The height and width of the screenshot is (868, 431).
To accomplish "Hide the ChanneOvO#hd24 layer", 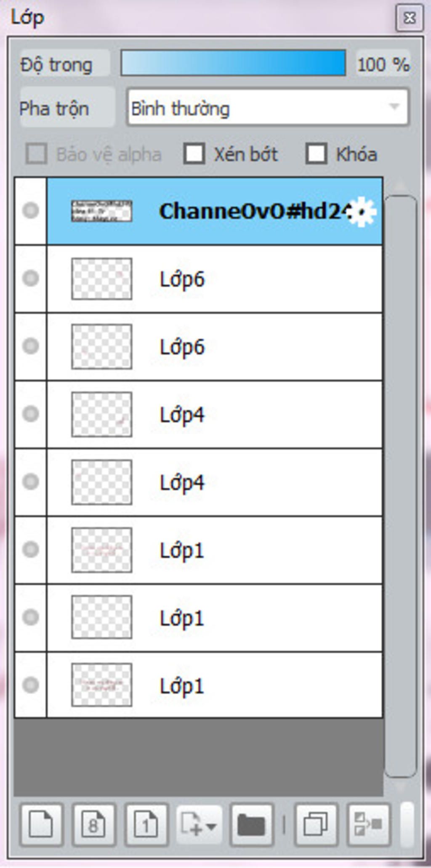I will coord(31,210).
